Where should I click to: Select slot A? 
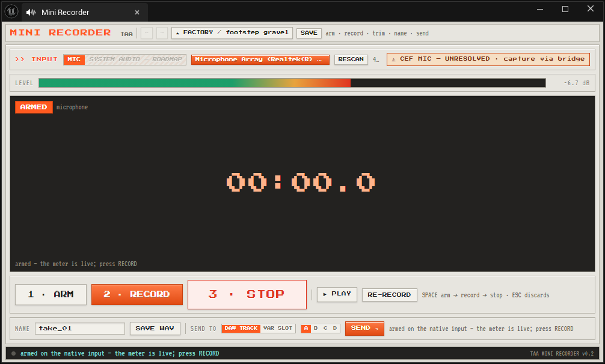click(x=306, y=329)
